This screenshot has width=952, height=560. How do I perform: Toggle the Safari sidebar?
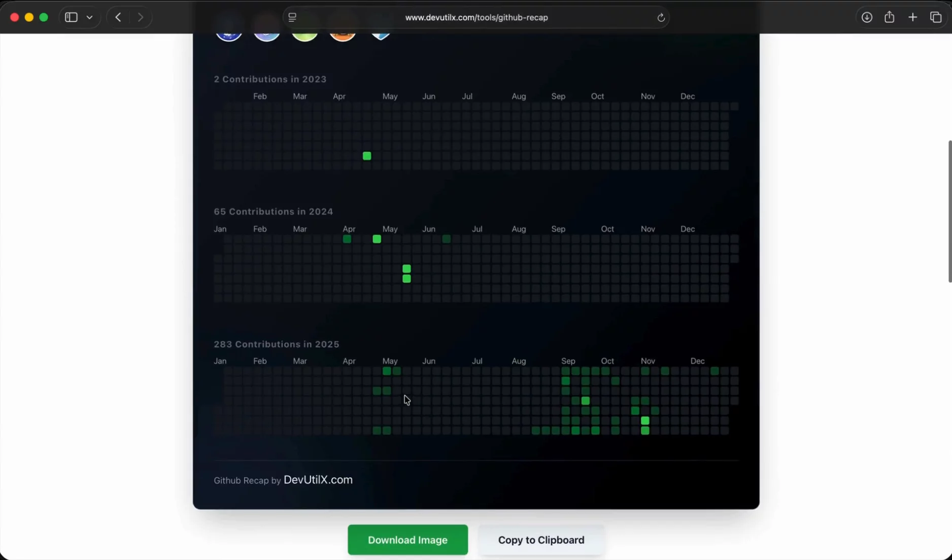click(x=71, y=17)
